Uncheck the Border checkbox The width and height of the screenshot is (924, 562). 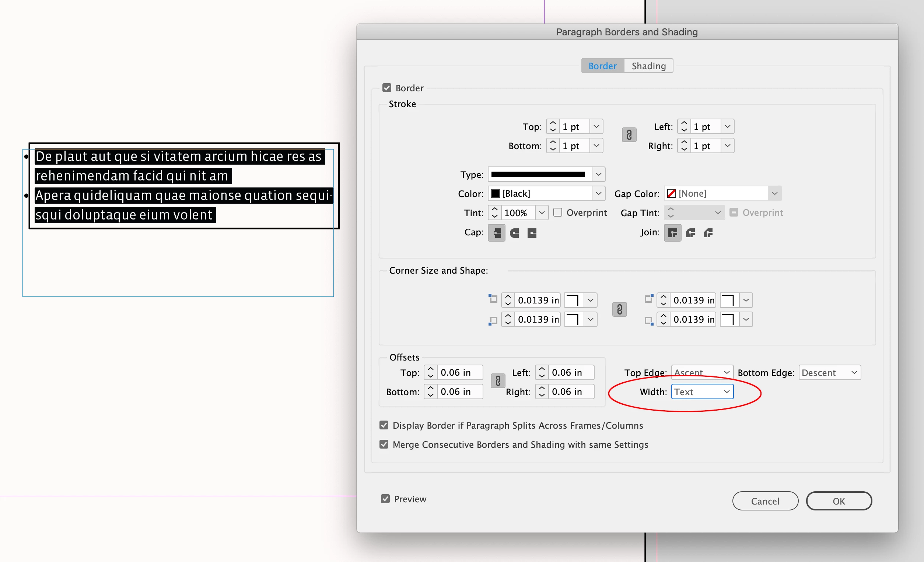(x=386, y=88)
